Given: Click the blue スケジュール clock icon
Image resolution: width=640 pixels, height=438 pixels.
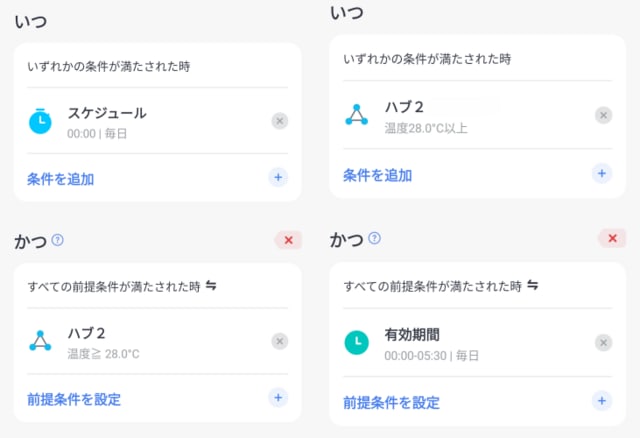Looking at the screenshot, I should click(x=40, y=121).
